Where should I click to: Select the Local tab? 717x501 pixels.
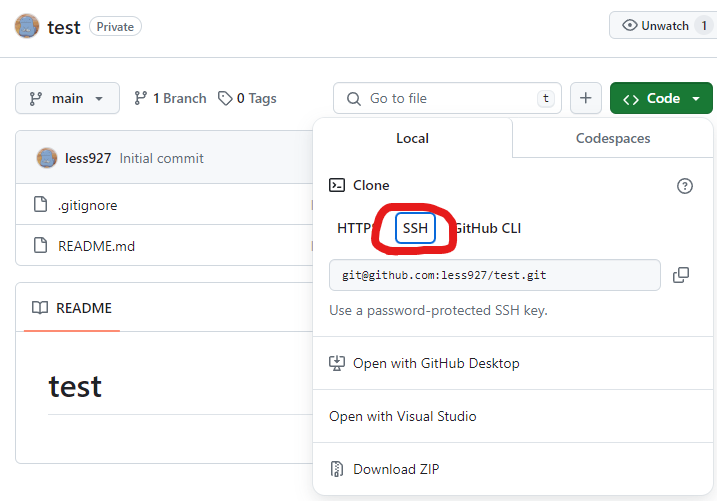[412, 138]
